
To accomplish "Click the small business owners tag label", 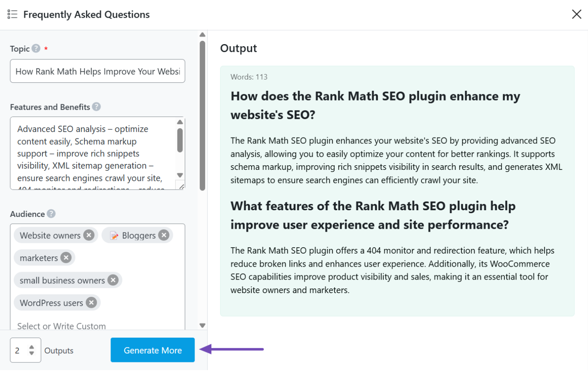I will (62, 280).
